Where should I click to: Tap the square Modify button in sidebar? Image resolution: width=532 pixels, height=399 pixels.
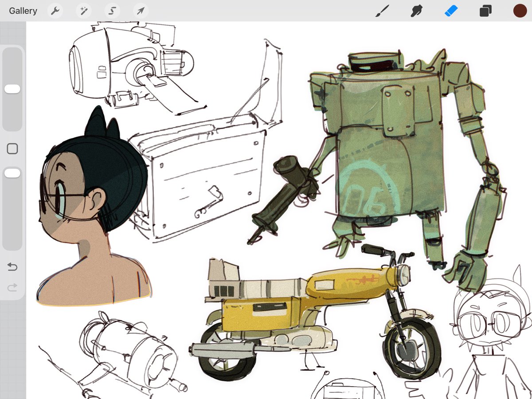tap(12, 149)
